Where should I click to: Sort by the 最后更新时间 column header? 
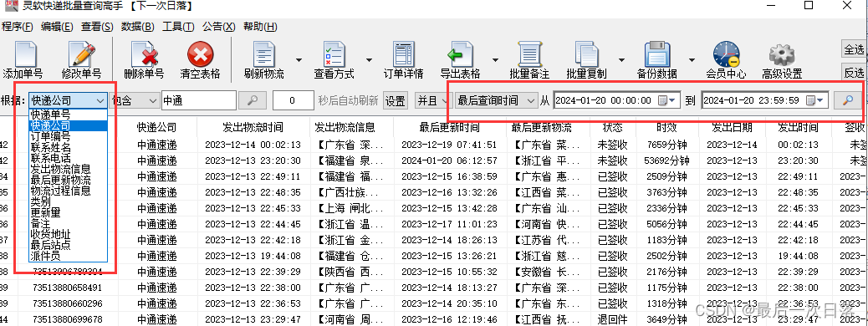click(x=449, y=127)
